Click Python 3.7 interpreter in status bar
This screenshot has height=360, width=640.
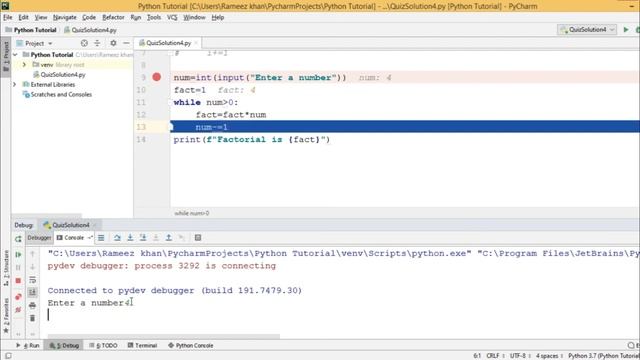[603, 356]
